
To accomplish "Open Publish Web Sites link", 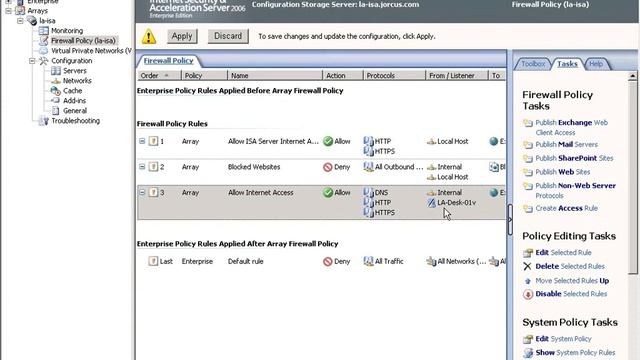I will [563, 172].
